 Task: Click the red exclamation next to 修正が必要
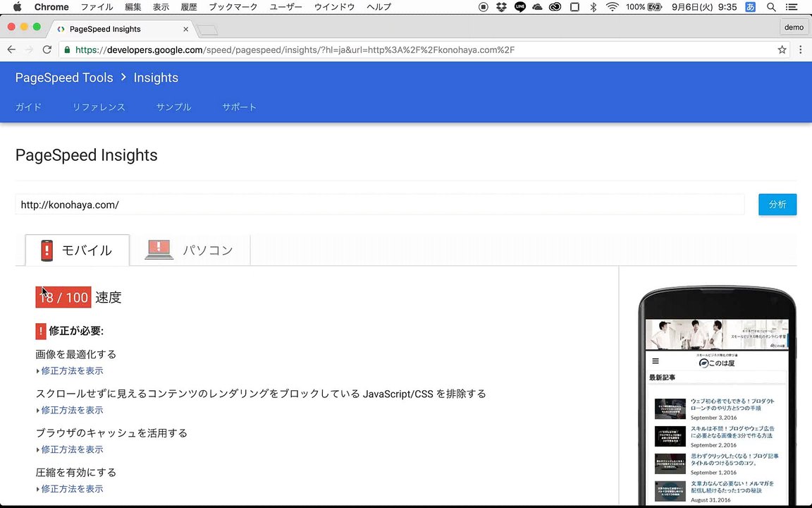[41, 331]
